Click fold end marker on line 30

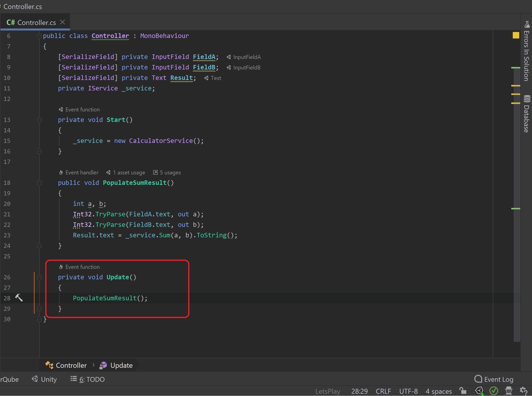tap(39, 319)
